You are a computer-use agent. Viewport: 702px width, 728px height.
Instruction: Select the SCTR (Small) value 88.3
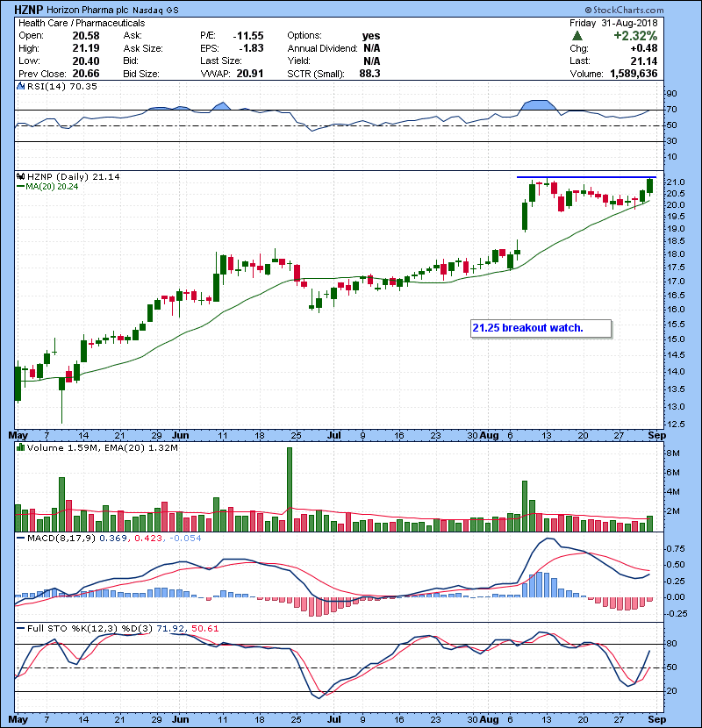click(x=369, y=74)
